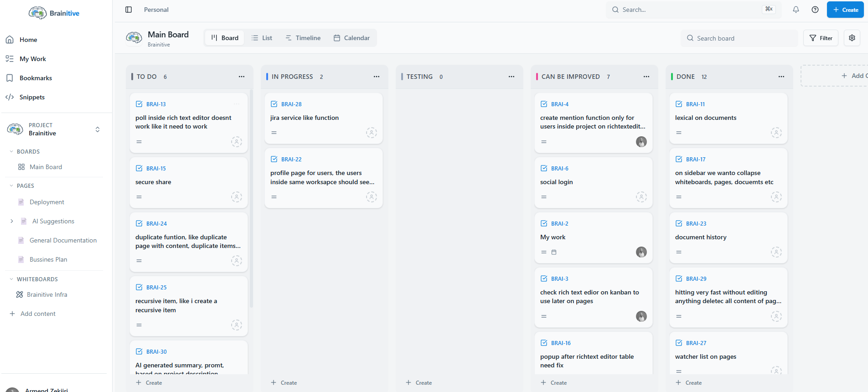
Task: Click priority icon on BRAI-6 card
Action: (544, 197)
